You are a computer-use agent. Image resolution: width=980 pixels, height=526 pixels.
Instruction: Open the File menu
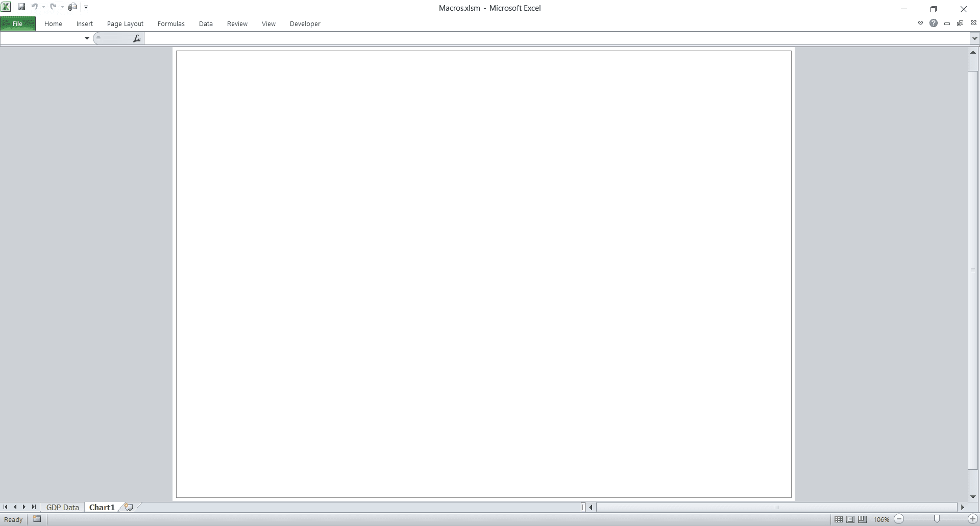(x=17, y=23)
